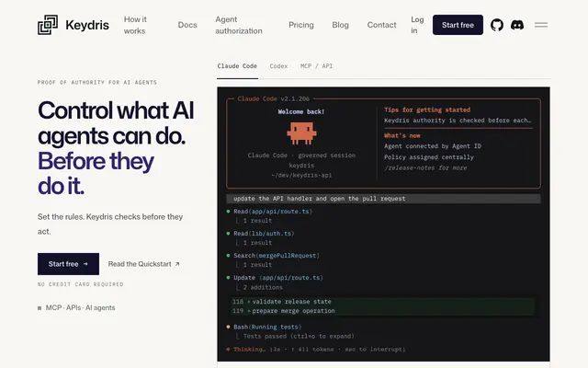This screenshot has height=368, width=588.
Task: Open the Pricing page
Action: [301, 25]
